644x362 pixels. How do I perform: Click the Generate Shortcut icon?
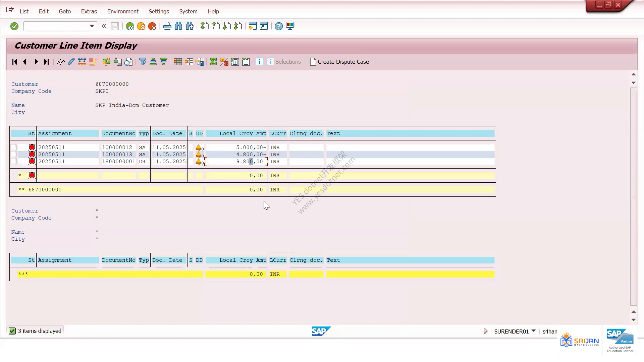click(x=264, y=26)
